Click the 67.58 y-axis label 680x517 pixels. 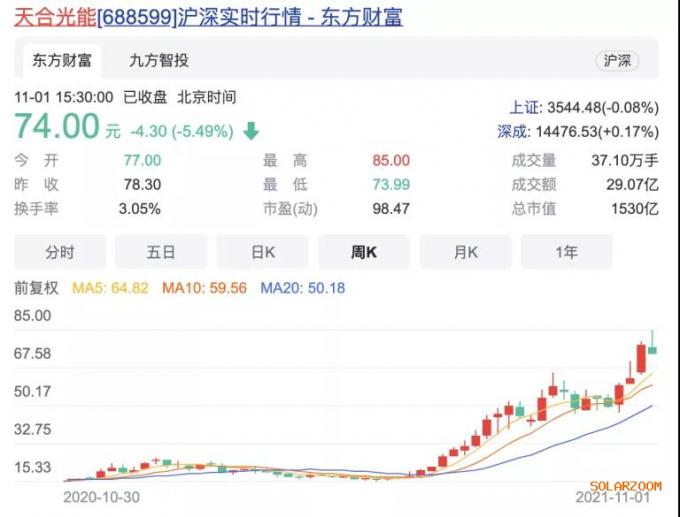tap(33, 353)
